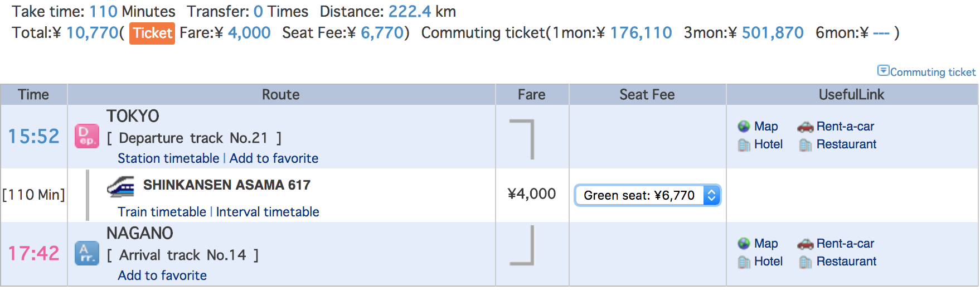
Task: Click the orange Ticket button
Action: tap(152, 33)
